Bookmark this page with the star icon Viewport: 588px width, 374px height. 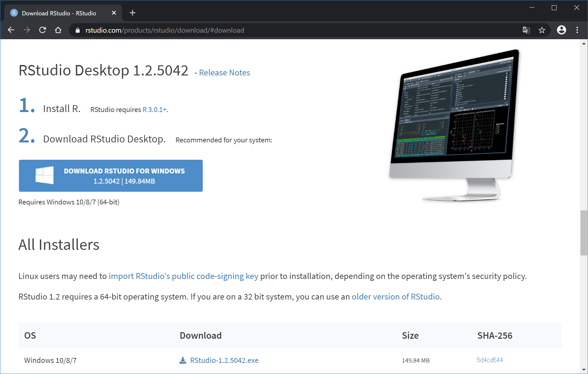click(x=542, y=30)
